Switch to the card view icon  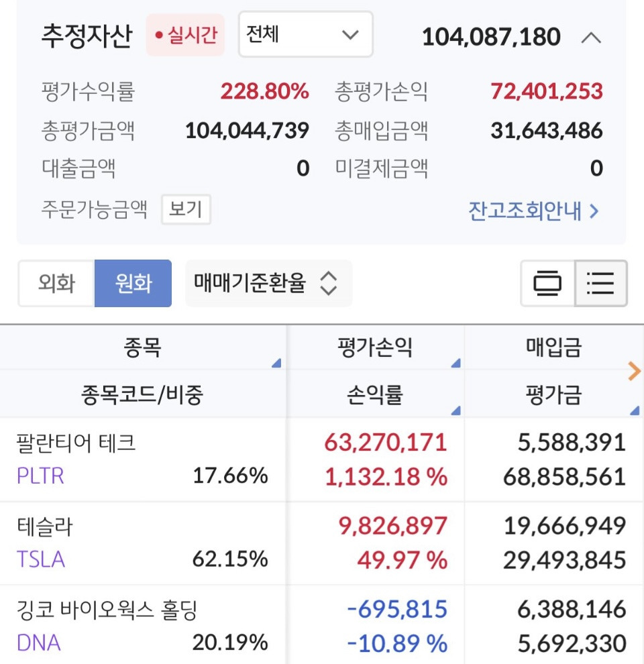click(x=547, y=282)
